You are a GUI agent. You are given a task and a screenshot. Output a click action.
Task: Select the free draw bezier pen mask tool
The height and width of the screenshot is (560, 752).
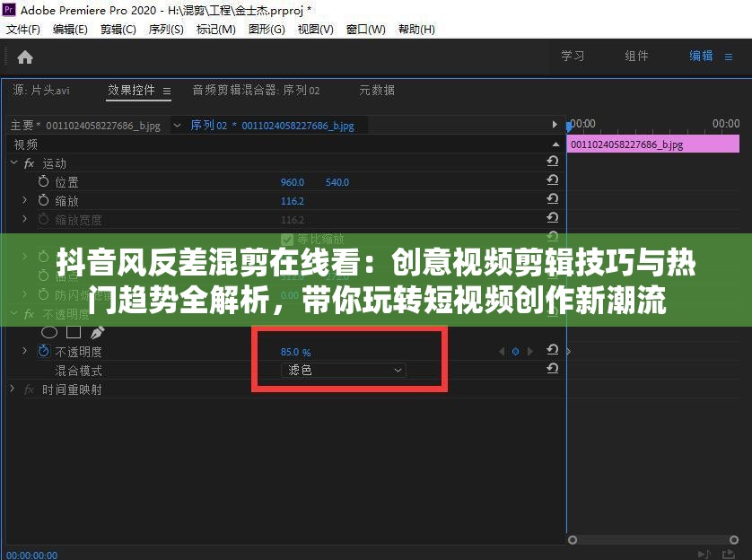[97, 331]
